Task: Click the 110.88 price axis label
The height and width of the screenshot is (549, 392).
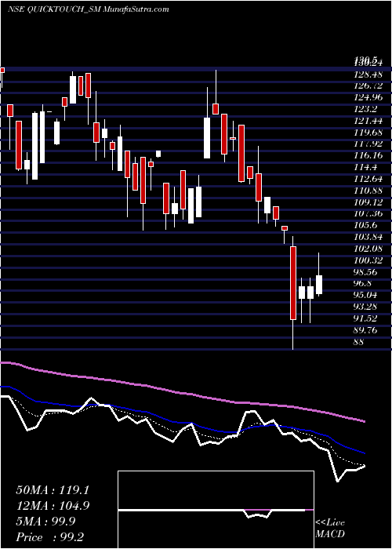Action: pyautogui.click(x=368, y=191)
